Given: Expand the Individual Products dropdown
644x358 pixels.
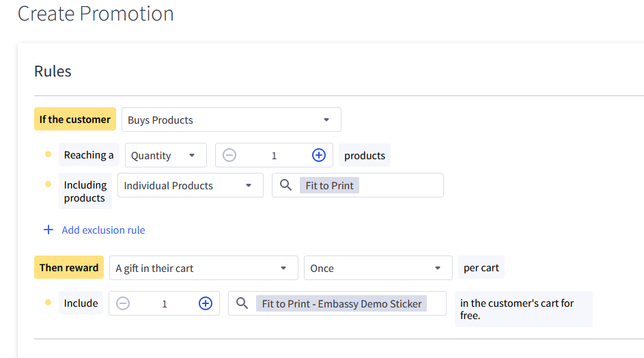Looking at the screenshot, I should (190, 185).
